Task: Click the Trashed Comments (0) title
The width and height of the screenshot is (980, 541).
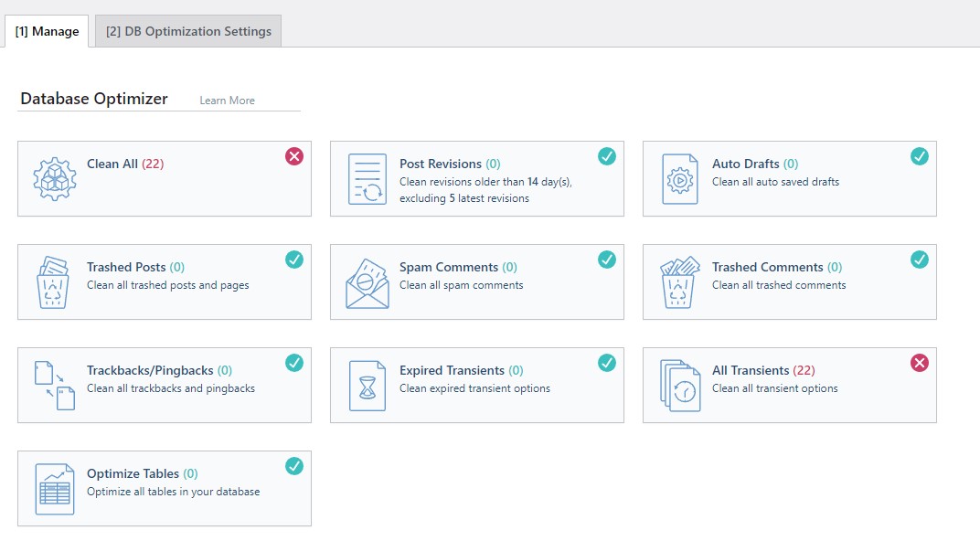Action: coord(777,268)
